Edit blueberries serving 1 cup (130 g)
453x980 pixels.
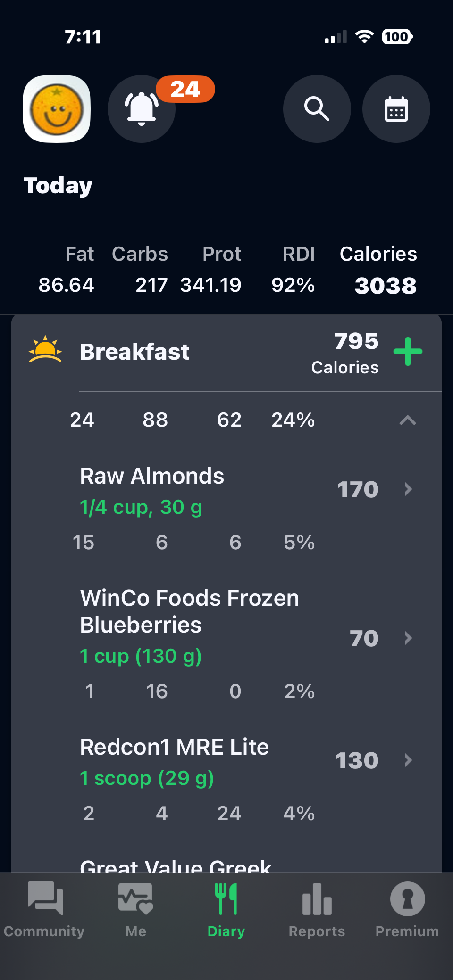pos(141,656)
